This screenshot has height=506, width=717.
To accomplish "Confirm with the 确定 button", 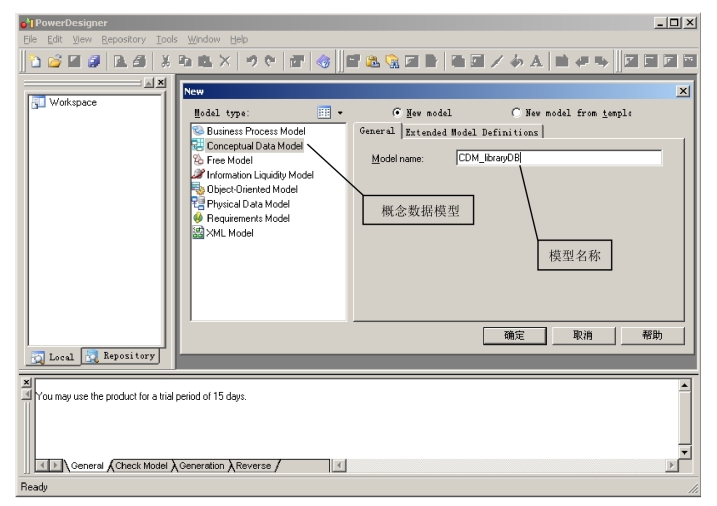I will pyautogui.click(x=514, y=336).
